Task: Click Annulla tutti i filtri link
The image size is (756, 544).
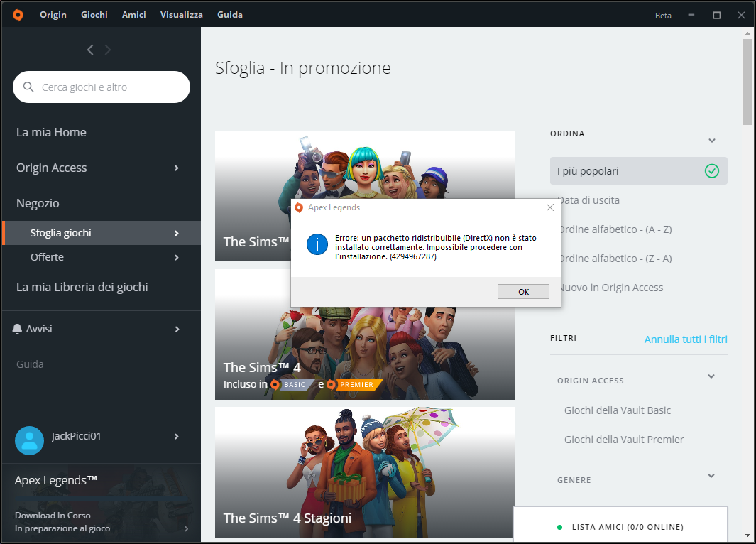Action: (686, 339)
